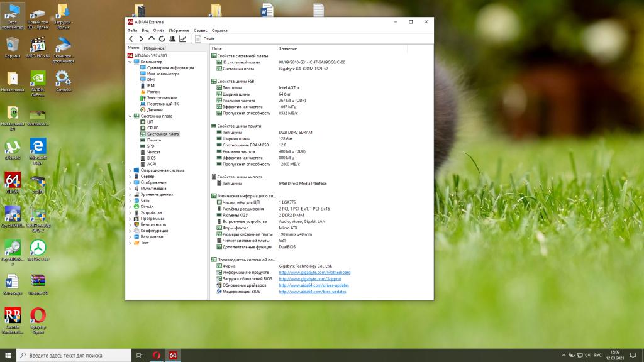The width and height of the screenshot is (644, 362).
Task: Expand the Устройства tree node
Action: coord(130,212)
